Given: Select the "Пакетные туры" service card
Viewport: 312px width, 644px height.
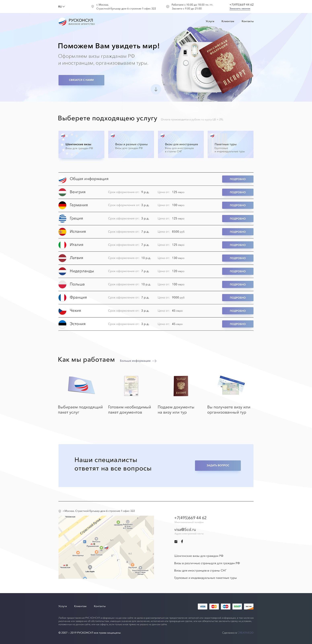Looking at the screenshot, I should pyautogui.click(x=230, y=144).
